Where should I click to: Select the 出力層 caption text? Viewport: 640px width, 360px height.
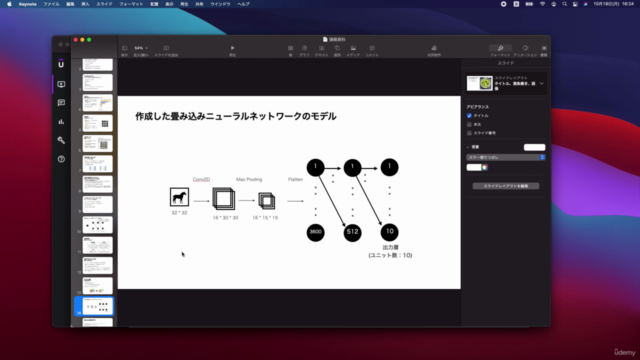[390, 247]
